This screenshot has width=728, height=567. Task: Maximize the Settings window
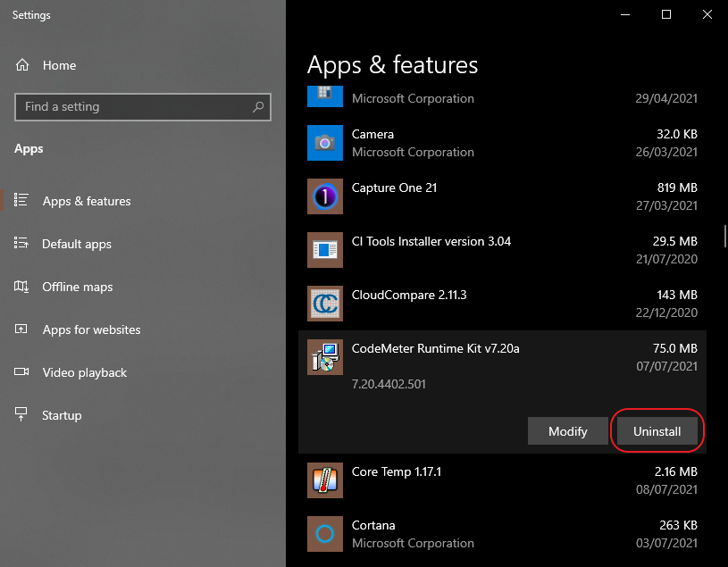tap(666, 14)
